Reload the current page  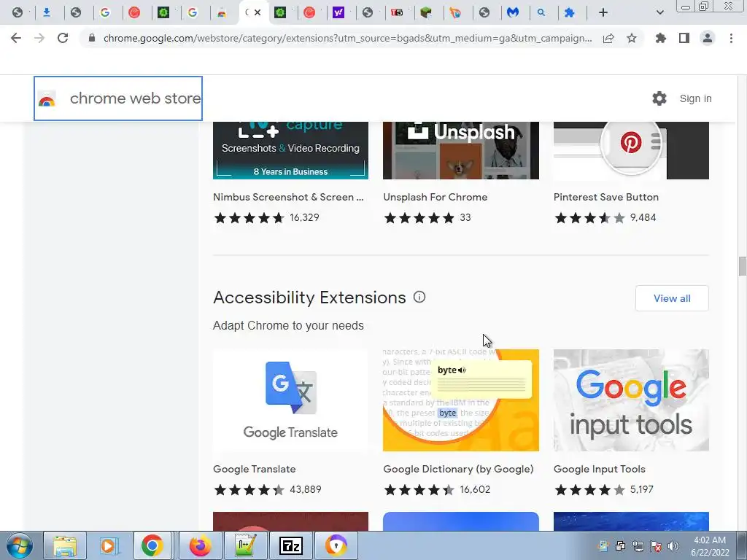pyautogui.click(x=63, y=38)
